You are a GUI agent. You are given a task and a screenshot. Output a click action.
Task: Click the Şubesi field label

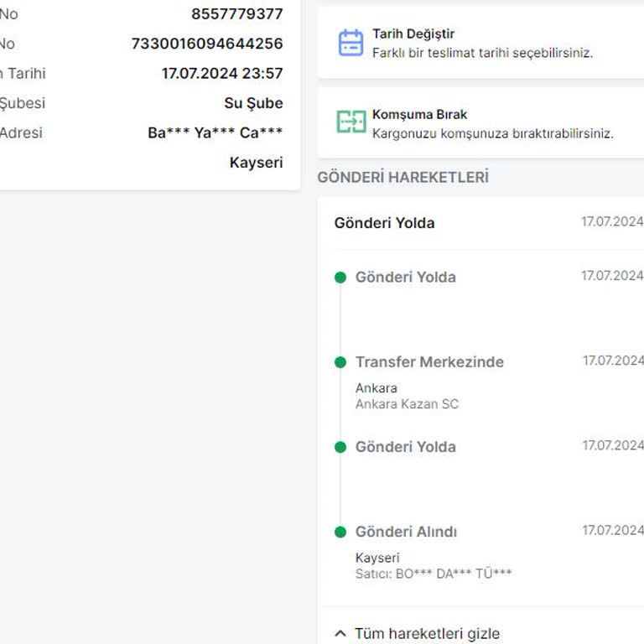point(22,103)
